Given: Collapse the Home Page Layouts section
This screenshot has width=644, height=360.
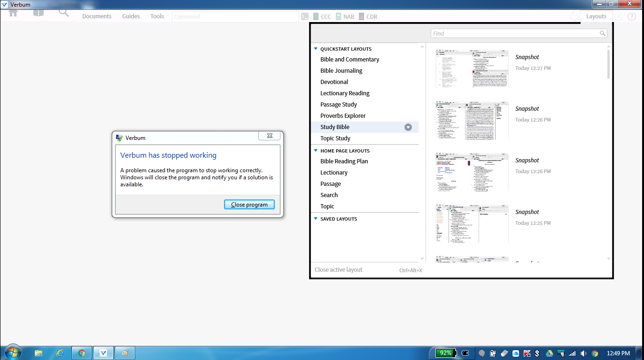Looking at the screenshot, I should coord(316,151).
